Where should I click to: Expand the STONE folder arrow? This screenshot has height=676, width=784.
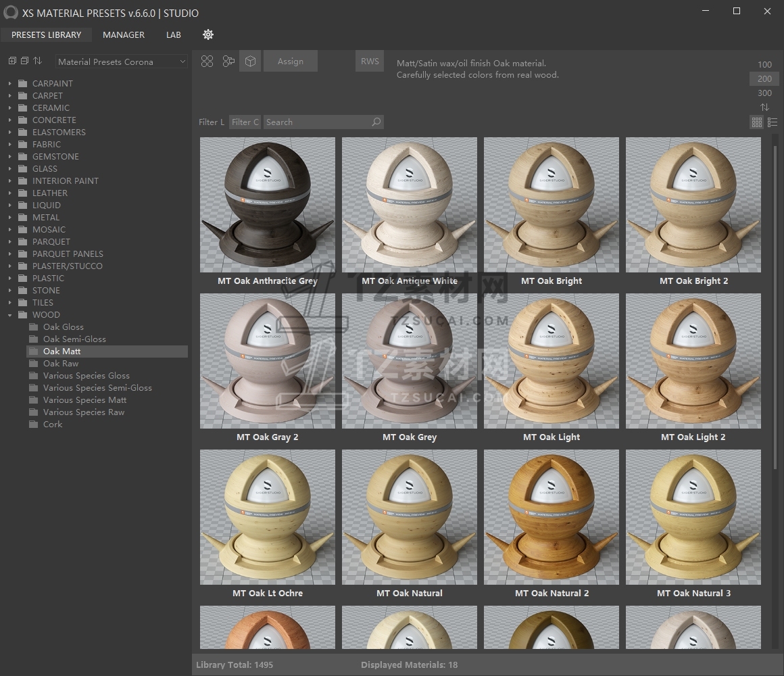click(x=9, y=291)
